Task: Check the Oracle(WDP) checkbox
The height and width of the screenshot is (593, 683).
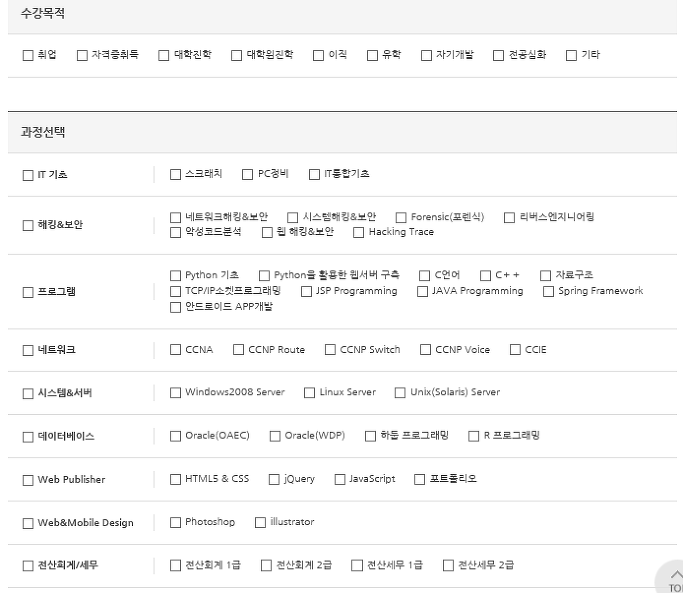Action: 275,436
